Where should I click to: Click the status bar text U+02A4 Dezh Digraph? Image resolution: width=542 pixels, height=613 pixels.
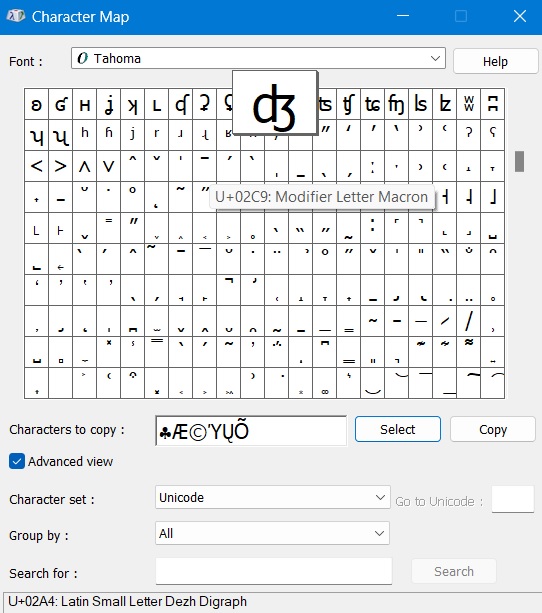tap(127, 601)
